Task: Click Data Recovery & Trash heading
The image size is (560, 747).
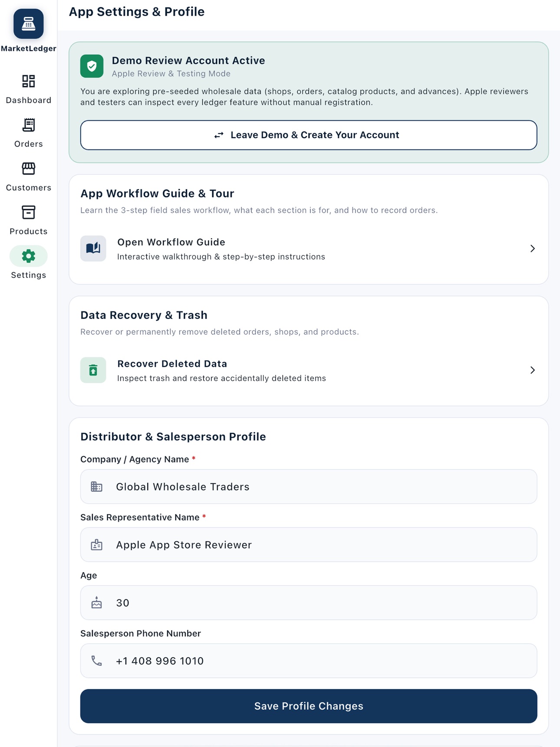Action: tap(144, 315)
